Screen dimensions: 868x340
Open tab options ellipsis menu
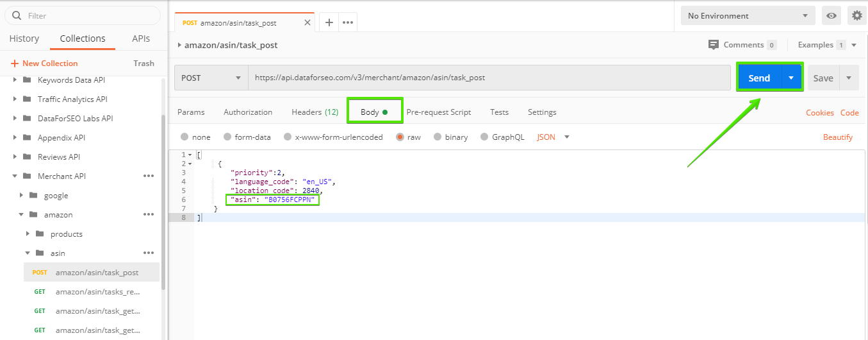(x=348, y=22)
